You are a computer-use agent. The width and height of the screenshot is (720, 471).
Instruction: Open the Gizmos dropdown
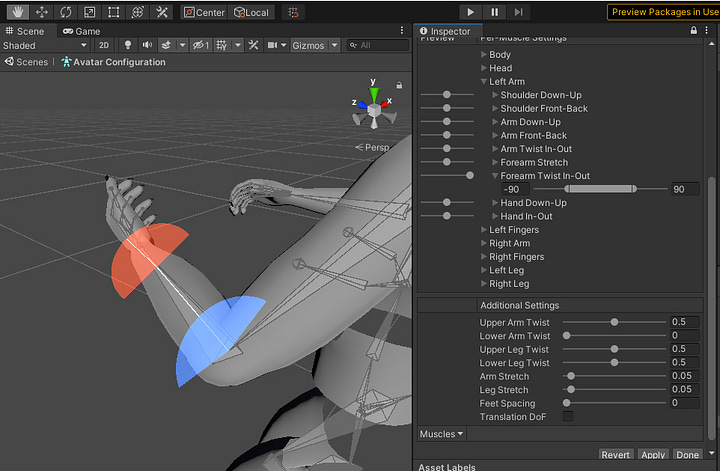click(x=315, y=45)
